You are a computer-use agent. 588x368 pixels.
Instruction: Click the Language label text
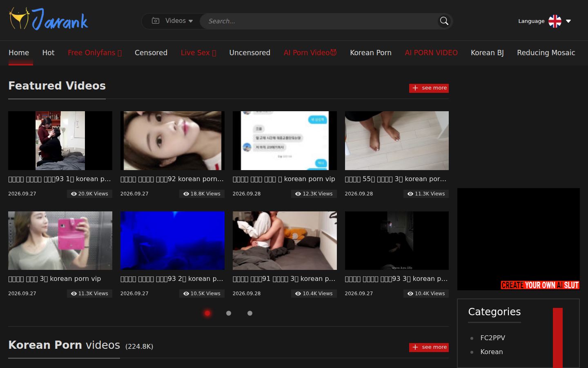tap(531, 21)
